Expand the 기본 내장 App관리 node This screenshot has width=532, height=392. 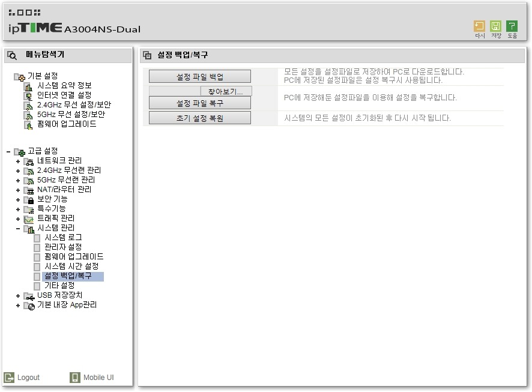click(18, 306)
